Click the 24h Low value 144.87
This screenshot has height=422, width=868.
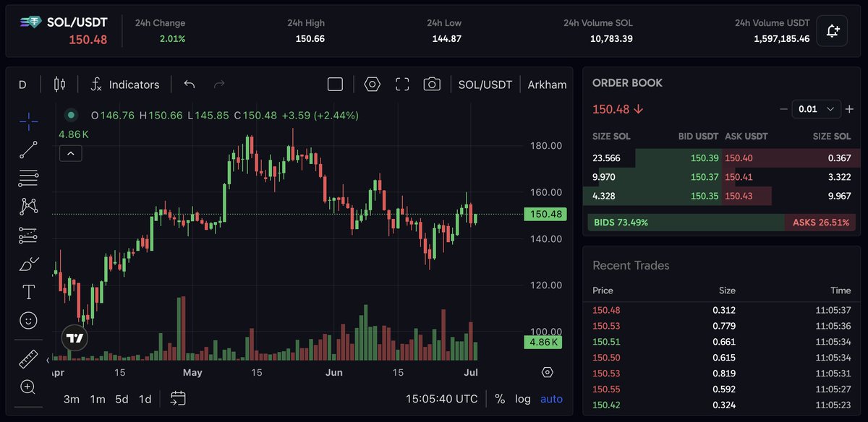(x=447, y=38)
